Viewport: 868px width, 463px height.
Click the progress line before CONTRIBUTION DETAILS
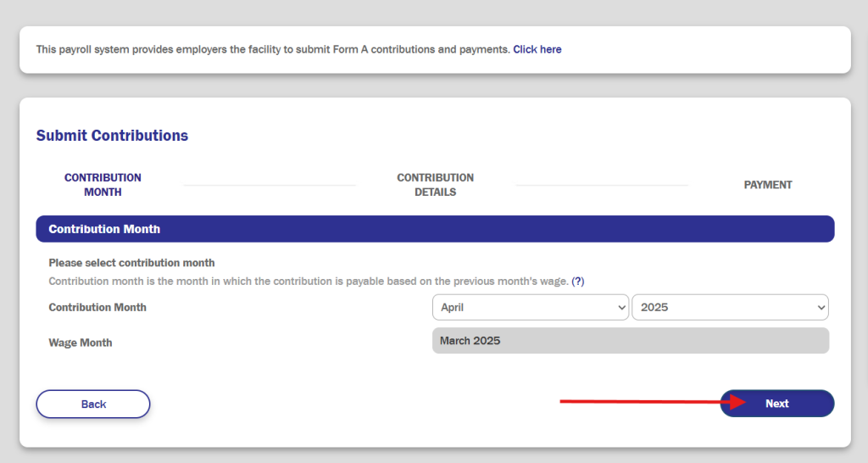[x=269, y=186]
